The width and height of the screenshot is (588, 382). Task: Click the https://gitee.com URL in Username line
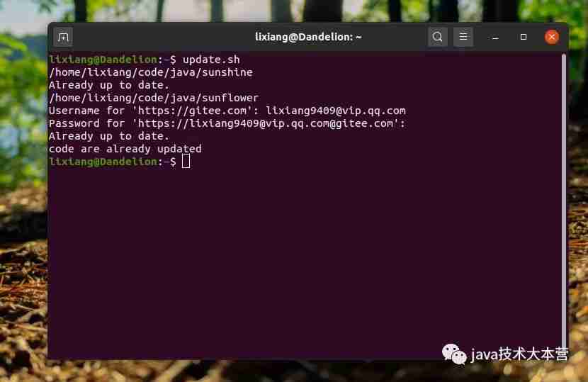(193, 111)
